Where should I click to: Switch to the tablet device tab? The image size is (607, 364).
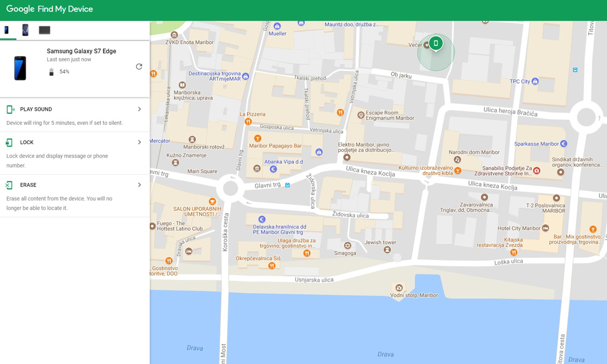[x=45, y=30]
